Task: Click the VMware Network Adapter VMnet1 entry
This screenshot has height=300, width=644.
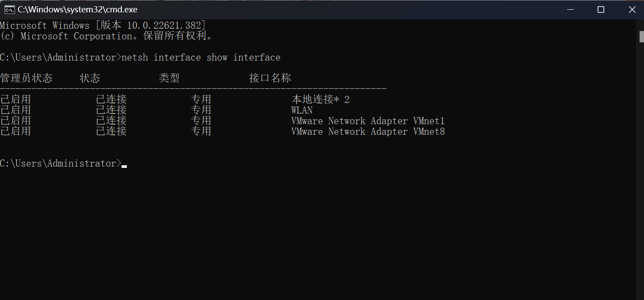Action: (368, 121)
